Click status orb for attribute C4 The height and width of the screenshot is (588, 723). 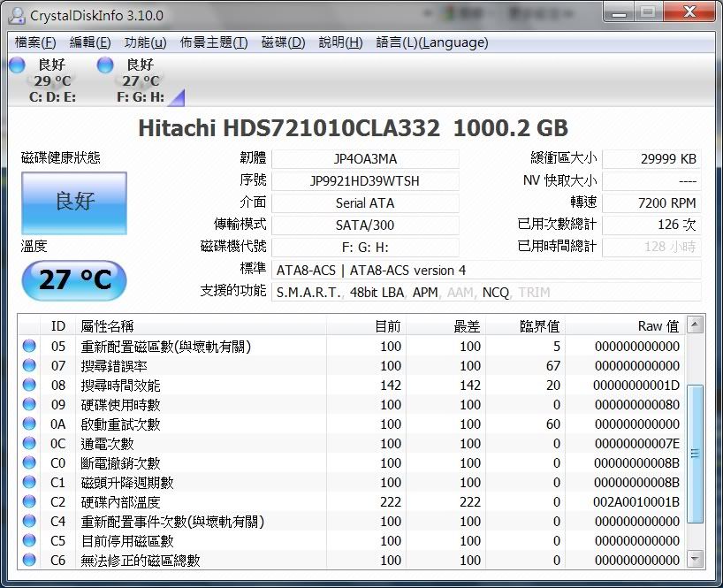click(29, 521)
